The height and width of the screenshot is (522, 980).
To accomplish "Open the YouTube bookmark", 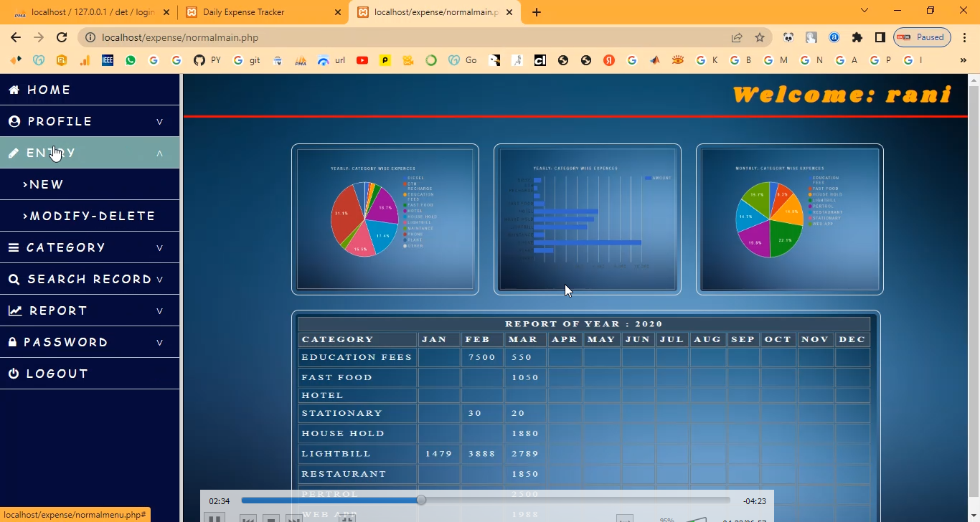I will (362, 60).
